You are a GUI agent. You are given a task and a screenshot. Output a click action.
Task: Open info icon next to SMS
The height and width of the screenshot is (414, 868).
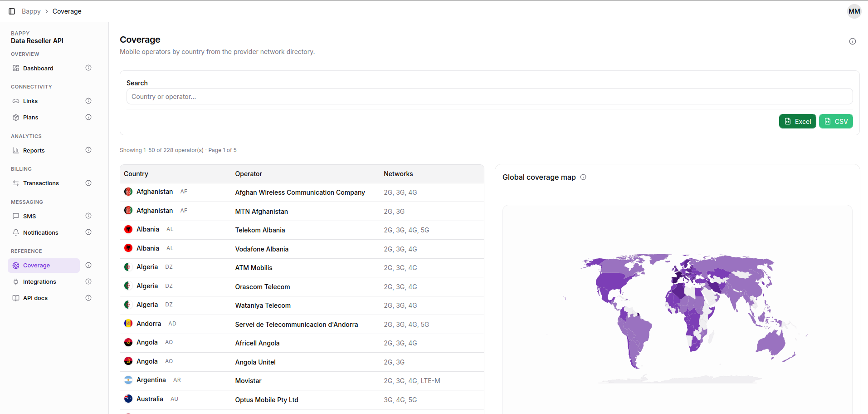click(88, 216)
